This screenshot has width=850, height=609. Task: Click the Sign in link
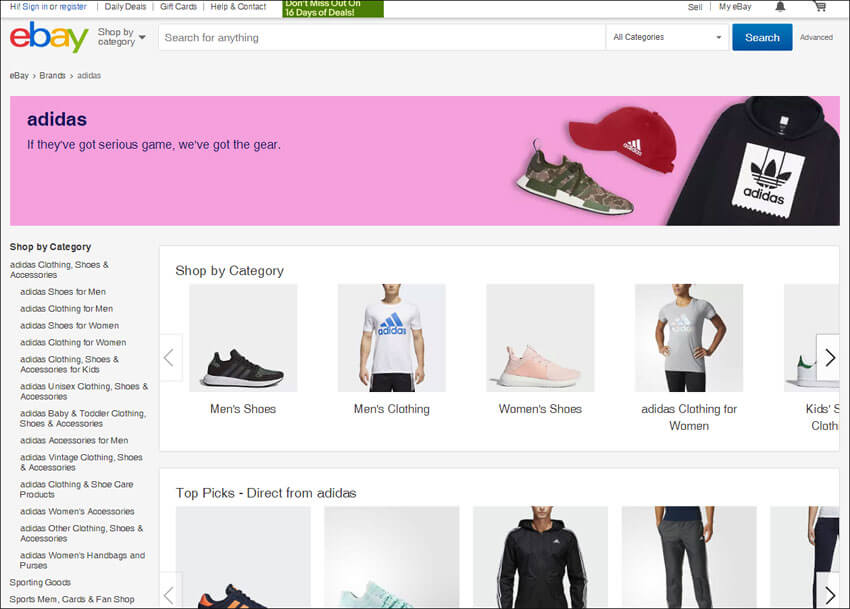tap(35, 7)
